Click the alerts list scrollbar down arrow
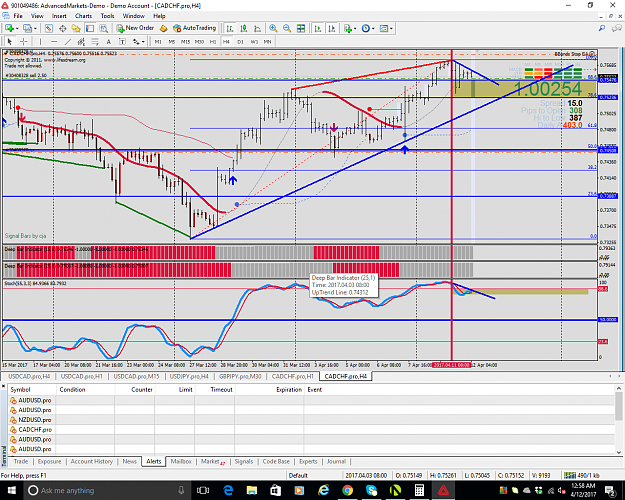The width and height of the screenshot is (625, 500). click(619, 452)
